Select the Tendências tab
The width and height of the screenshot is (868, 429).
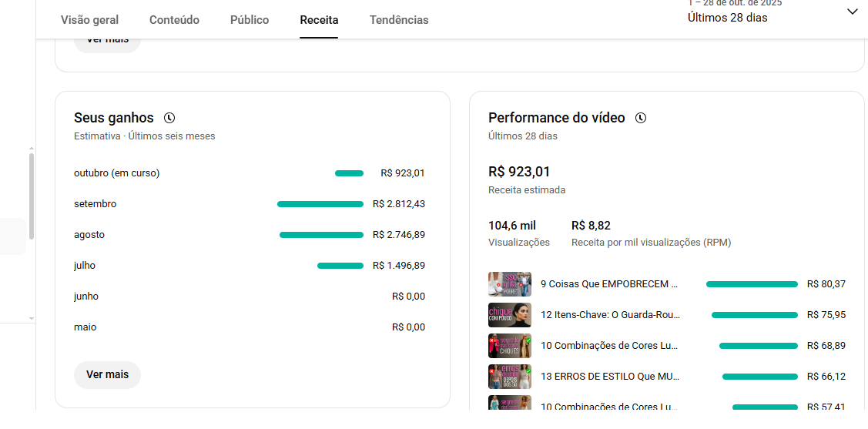pyautogui.click(x=399, y=20)
